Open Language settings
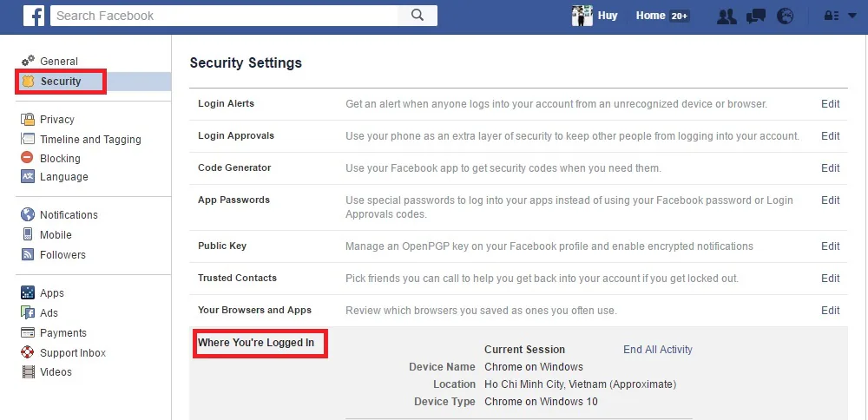The width and height of the screenshot is (868, 420). (x=63, y=177)
